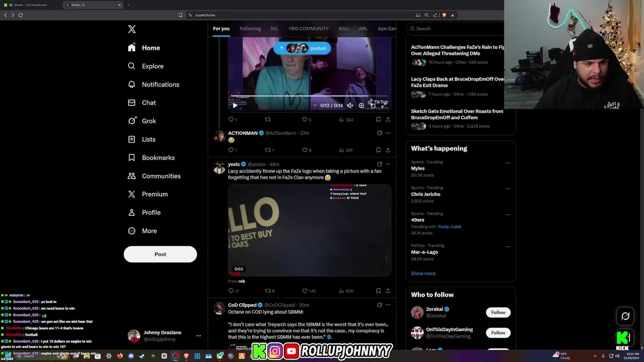Open video settings gear in player

(361, 106)
